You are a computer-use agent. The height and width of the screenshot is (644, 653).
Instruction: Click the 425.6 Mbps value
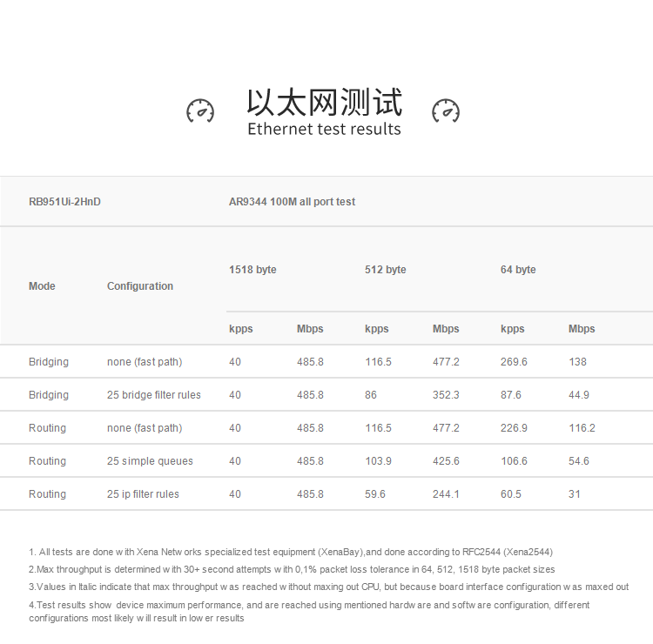point(446,461)
